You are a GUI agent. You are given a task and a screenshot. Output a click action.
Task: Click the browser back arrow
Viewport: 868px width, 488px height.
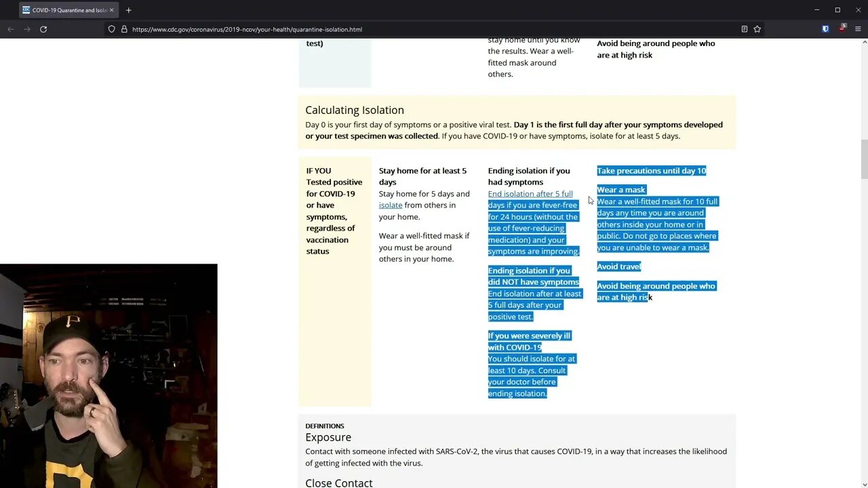tap(11, 29)
